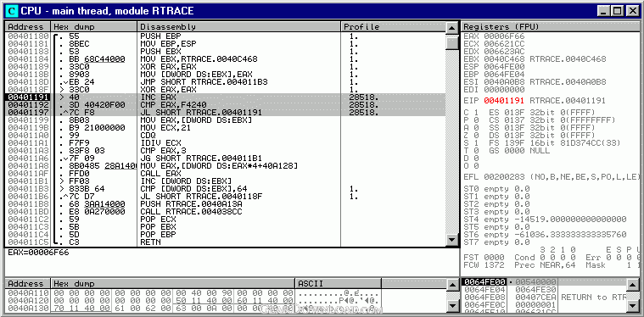Toggle the O overflow flag value

tap(477, 165)
